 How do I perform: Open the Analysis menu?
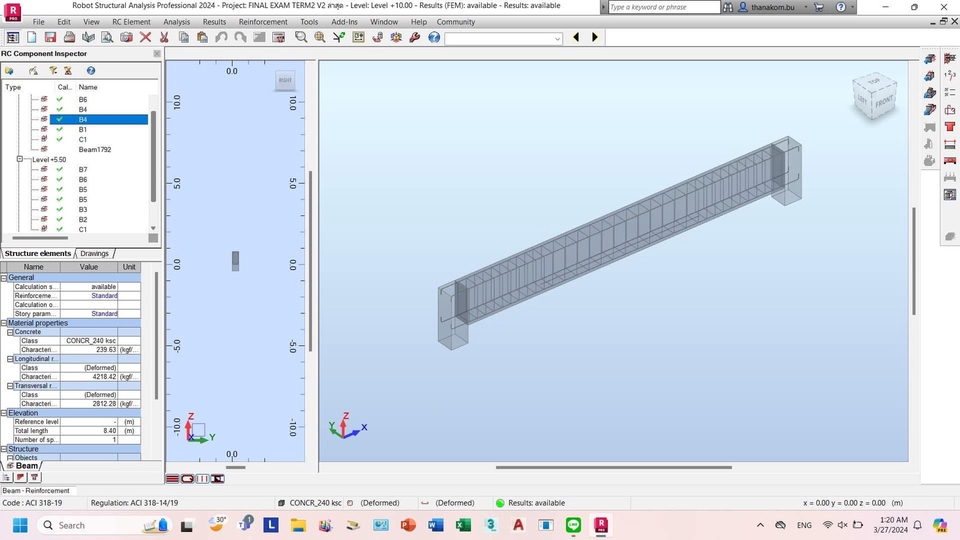pyautogui.click(x=176, y=21)
